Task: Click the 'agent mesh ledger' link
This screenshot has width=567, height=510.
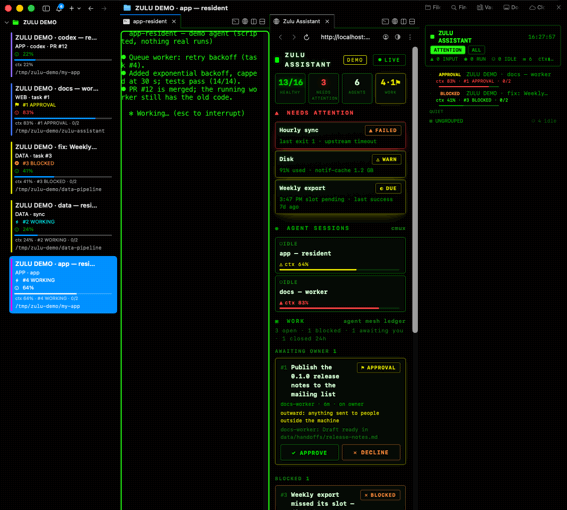Action: tap(374, 321)
